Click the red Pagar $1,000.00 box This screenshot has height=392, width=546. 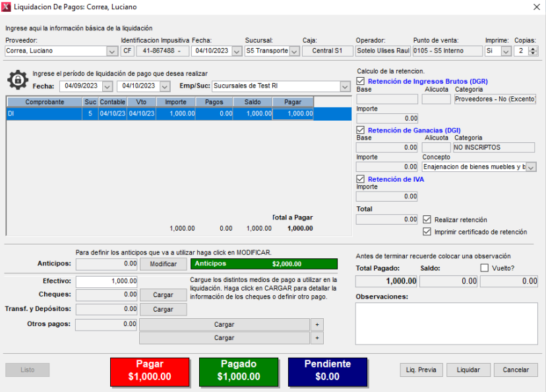pyautogui.click(x=150, y=370)
